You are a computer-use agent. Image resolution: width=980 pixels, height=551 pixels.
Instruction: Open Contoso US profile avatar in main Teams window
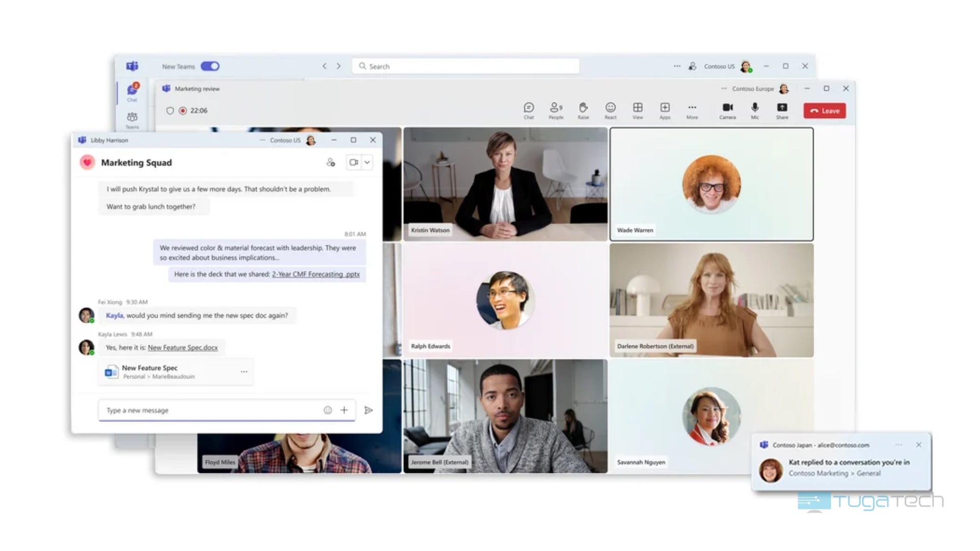click(746, 66)
